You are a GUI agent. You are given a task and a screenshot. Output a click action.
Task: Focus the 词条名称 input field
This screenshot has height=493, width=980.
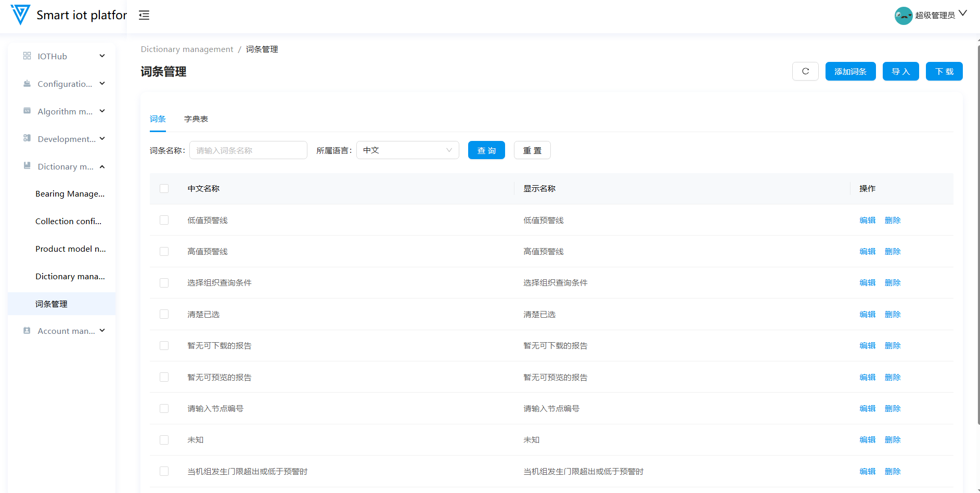point(248,150)
